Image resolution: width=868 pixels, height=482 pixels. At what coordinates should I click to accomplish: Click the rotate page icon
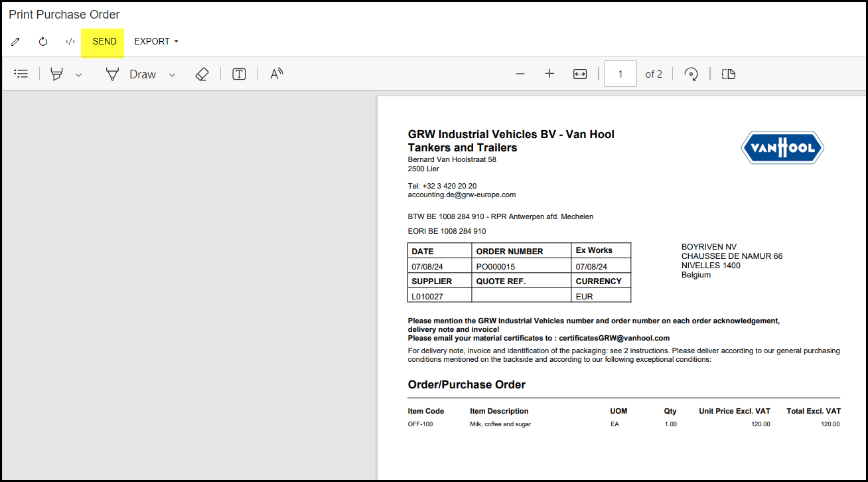click(691, 74)
